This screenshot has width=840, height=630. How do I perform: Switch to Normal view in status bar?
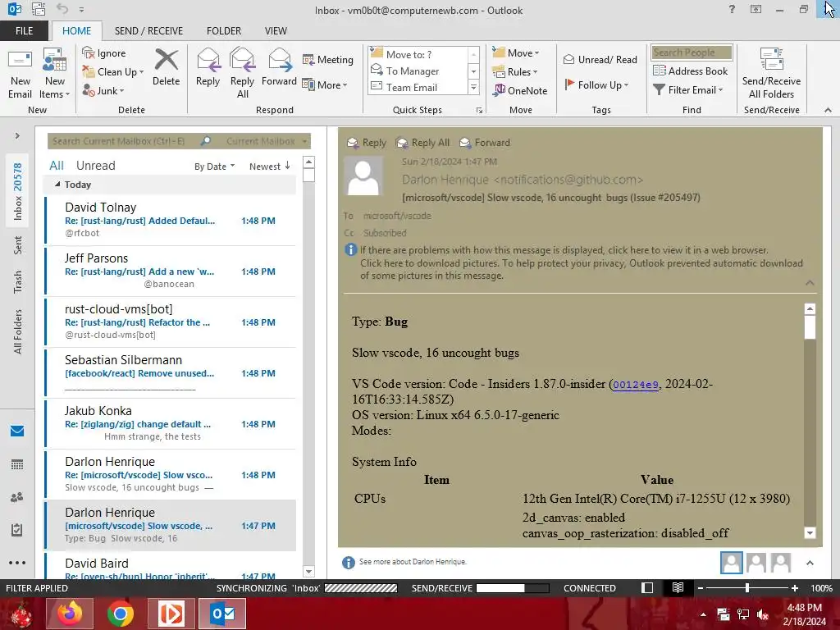(647, 587)
